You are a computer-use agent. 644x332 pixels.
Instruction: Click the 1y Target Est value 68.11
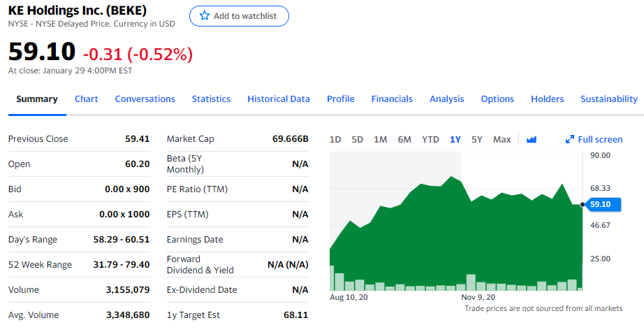[x=295, y=315]
